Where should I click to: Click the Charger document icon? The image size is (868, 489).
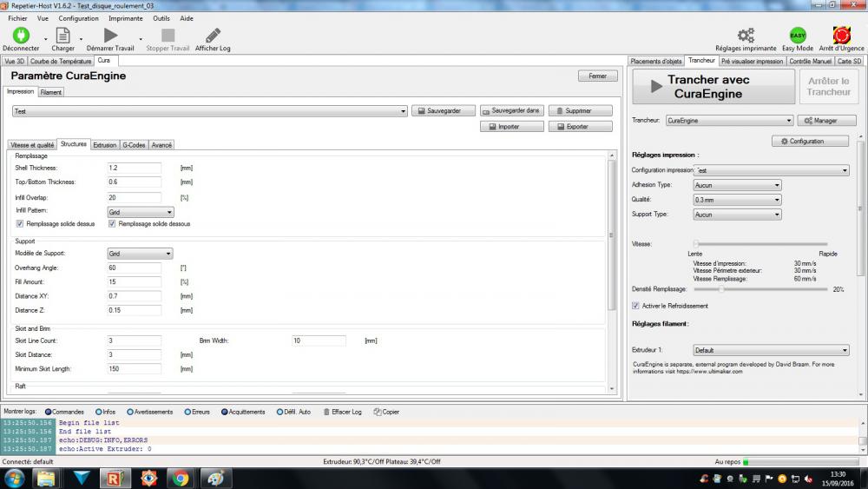pyautogui.click(x=63, y=36)
